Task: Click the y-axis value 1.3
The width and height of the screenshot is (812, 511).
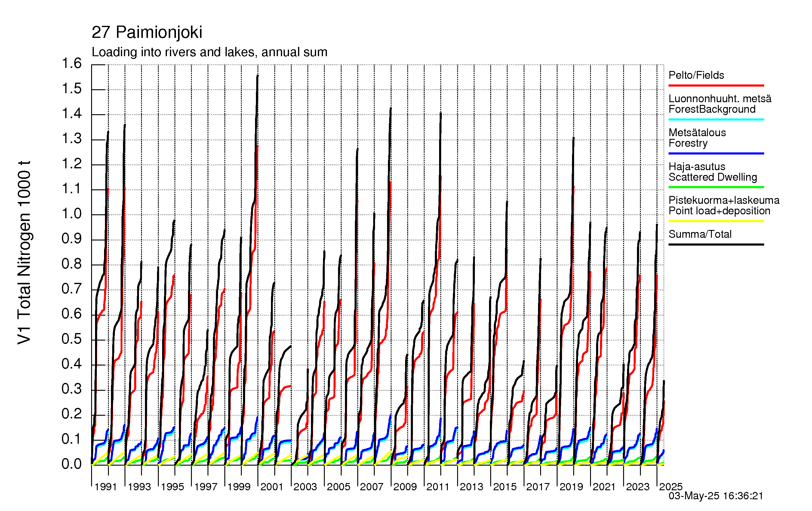Action: click(72, 139)
